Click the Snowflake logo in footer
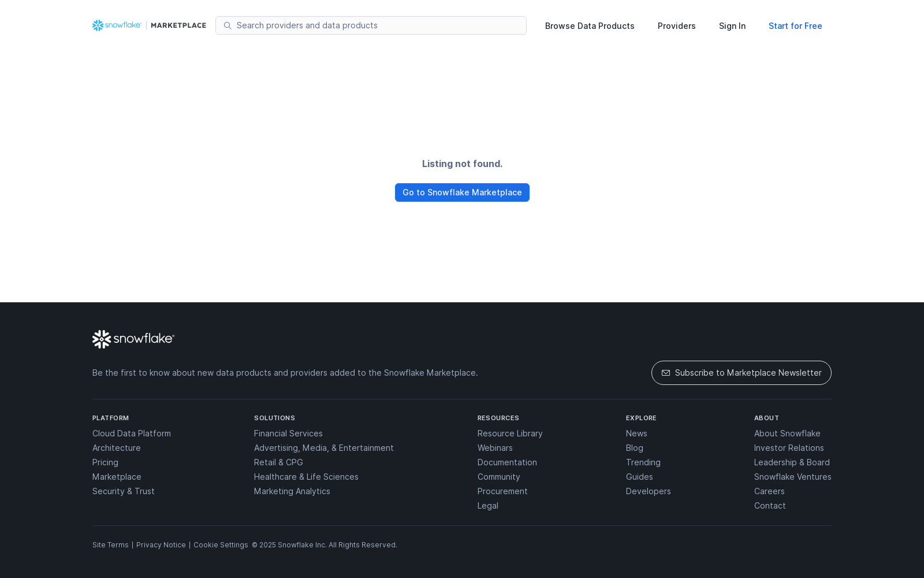This screenshot has width=924, height=578. [133, 339]
